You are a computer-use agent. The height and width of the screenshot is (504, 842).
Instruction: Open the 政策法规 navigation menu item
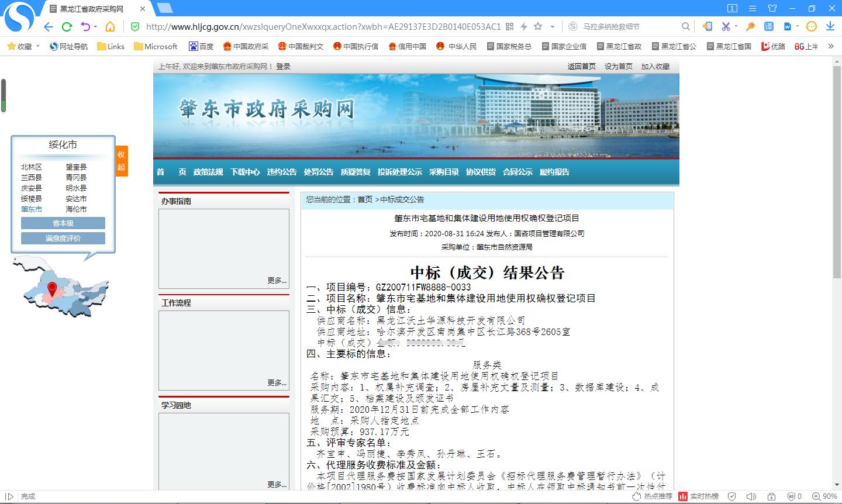pos(208,172)
